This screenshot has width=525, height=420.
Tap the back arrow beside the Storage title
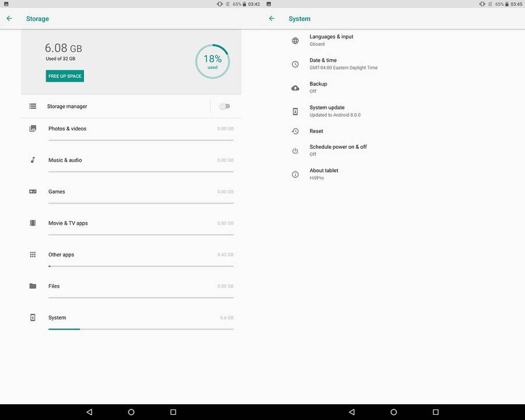click(x=9, y=19)
